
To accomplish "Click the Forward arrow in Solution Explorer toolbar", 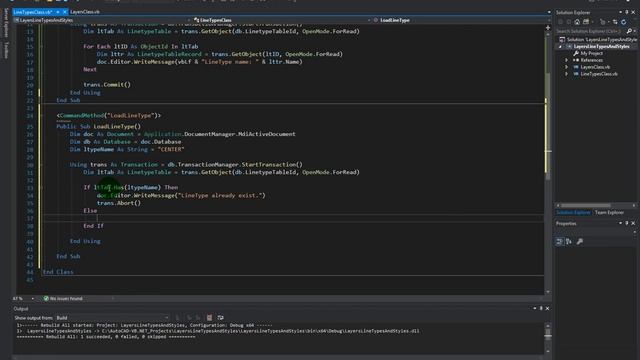I will (568, 22).
